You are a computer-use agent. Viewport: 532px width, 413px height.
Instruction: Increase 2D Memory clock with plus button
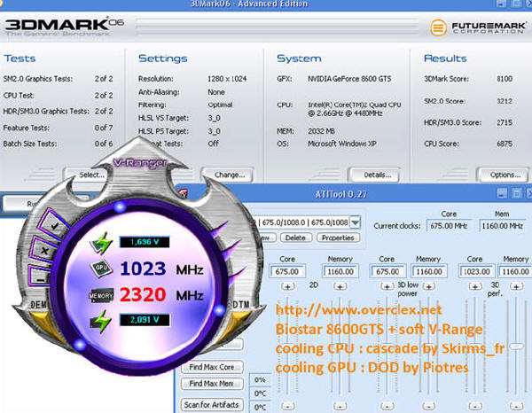pyautogui.click(x=340, y=286)
